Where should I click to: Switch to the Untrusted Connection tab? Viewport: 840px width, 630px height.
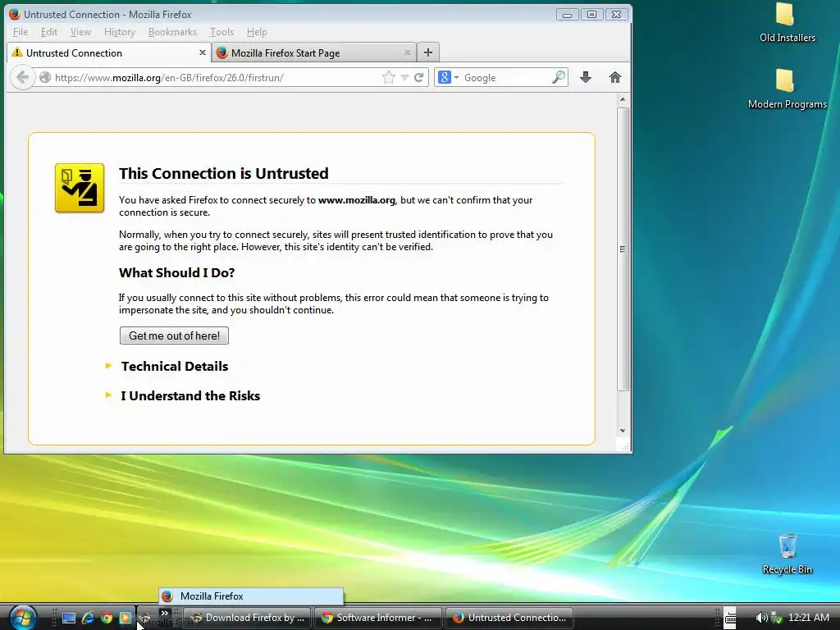tap(109, 53)
